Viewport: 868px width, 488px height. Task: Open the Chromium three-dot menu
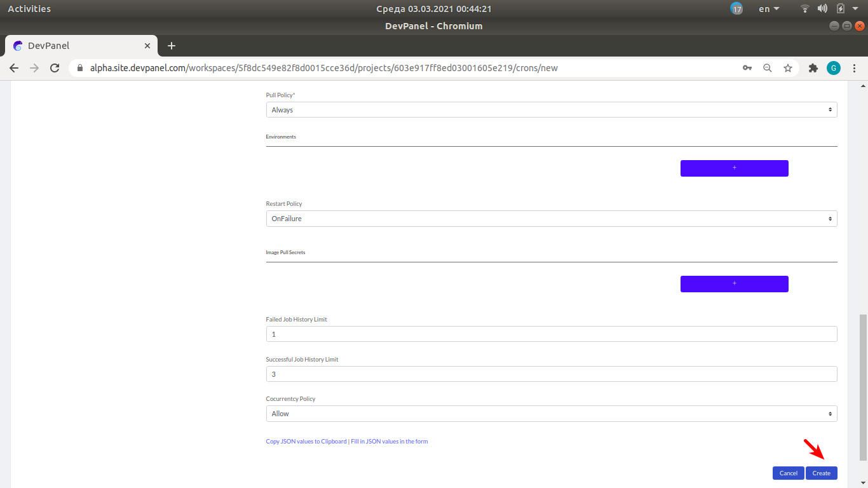click(x=855, y=67)
